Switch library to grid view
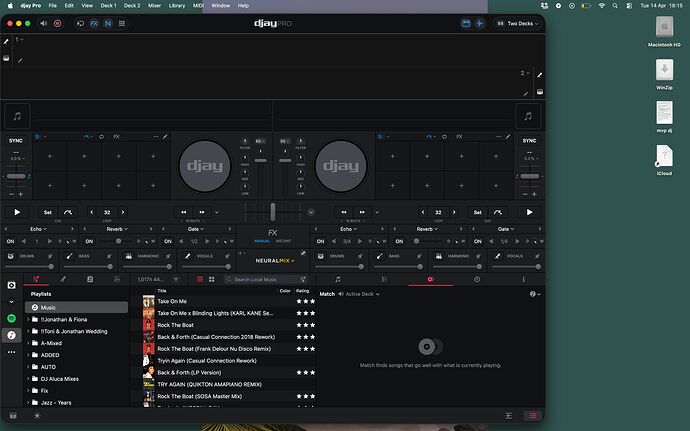Viewport: 690px width, 431px height. click(x=212, y=280)
